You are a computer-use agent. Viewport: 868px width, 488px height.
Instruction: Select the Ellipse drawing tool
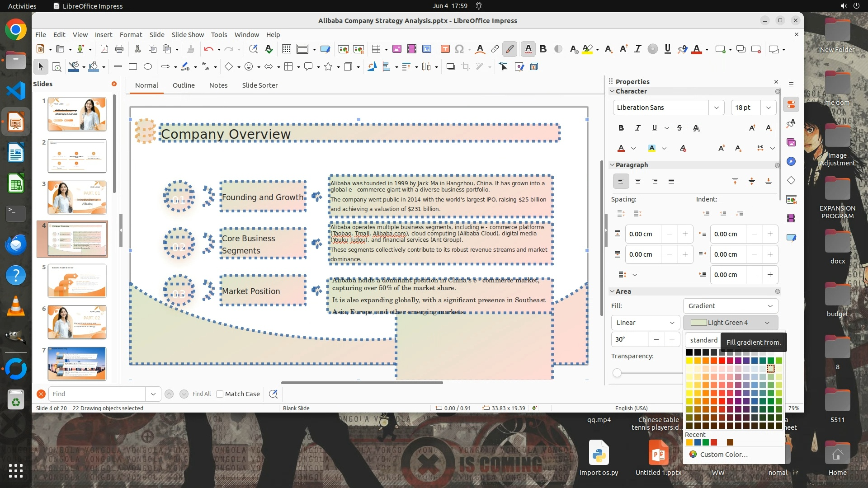click(x=147, y=67)
